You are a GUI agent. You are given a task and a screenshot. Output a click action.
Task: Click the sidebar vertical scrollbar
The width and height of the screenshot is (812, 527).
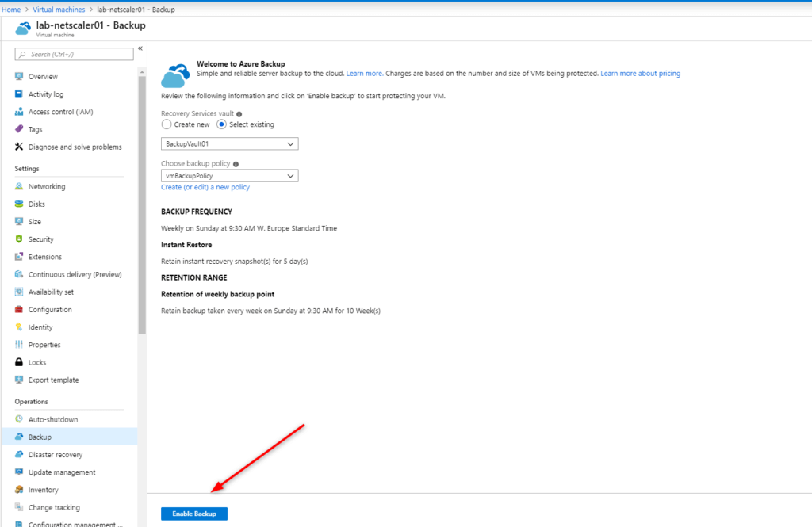click(x=142, y=205)
